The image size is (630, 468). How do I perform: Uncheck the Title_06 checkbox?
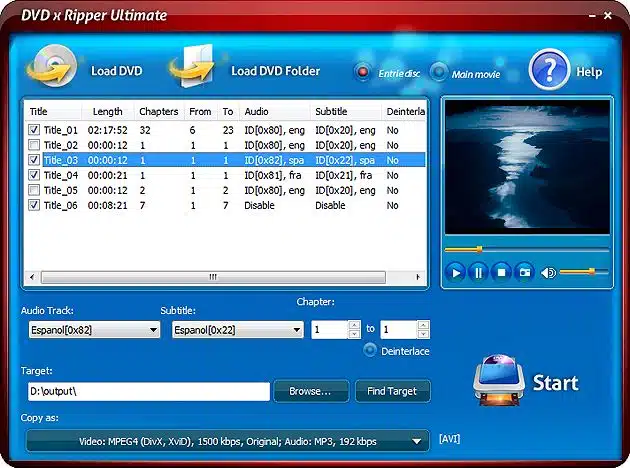(x=34, y=205)
